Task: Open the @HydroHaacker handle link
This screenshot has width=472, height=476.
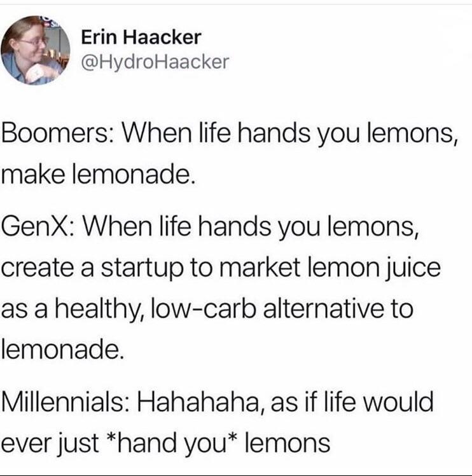Action: pyautogui.click(x=155, y=62)
